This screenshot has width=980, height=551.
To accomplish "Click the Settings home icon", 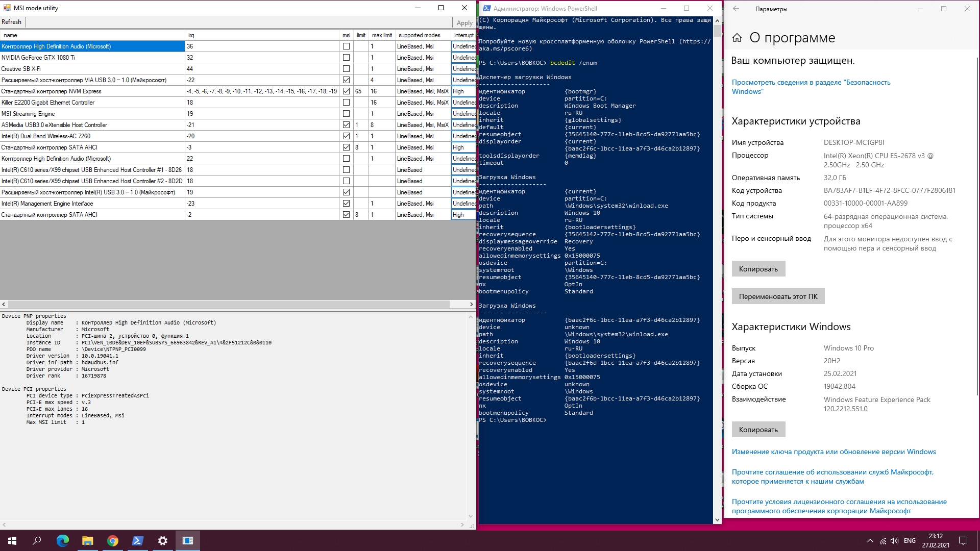I will click(x=737, y=38).
